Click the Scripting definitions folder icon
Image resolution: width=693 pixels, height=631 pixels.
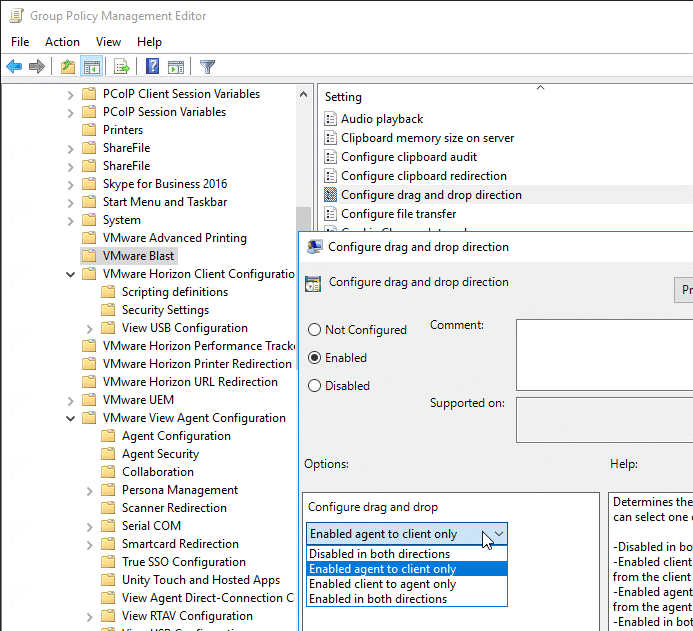pos(108,292)
